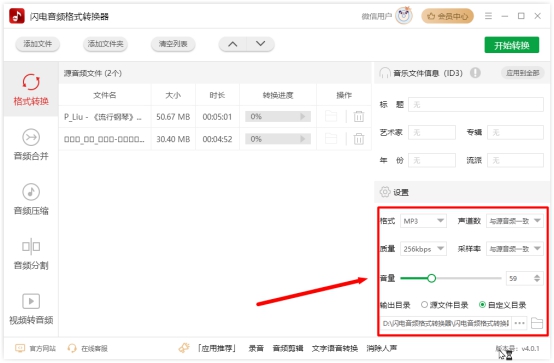This screenshot has width=554, height=363.
Task: Click the 文件名 column header
Action: [x=105, y=95]
